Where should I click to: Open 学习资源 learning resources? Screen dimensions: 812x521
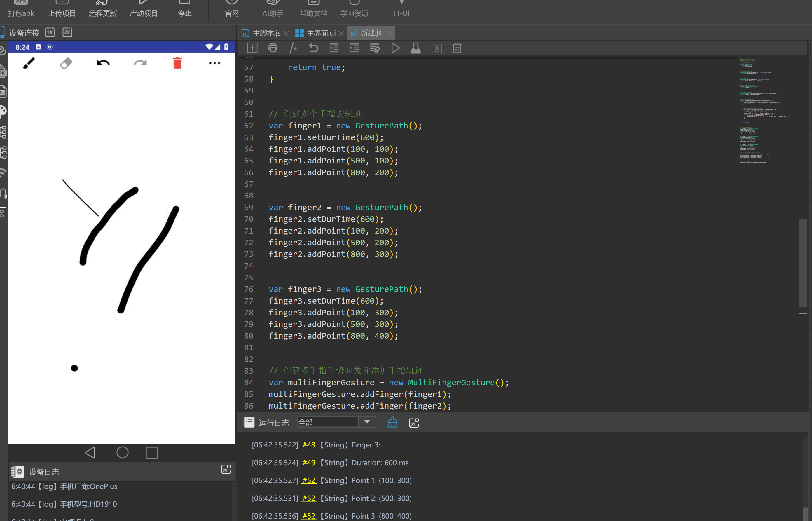pos(355,9)
